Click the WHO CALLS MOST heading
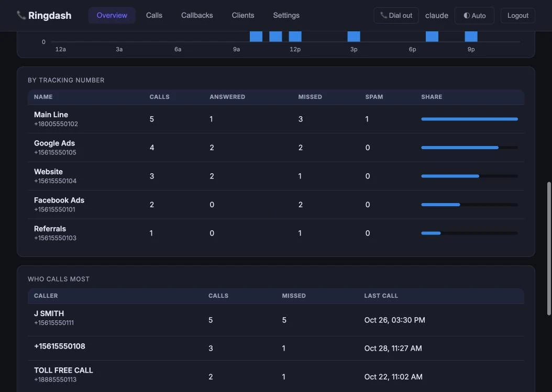The image size is (552, 392). (x=59, y=279)
